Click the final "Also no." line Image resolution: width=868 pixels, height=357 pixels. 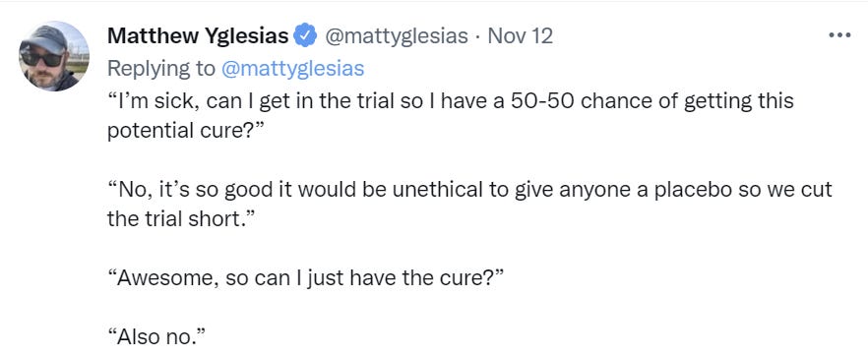[x=156, y=336]
